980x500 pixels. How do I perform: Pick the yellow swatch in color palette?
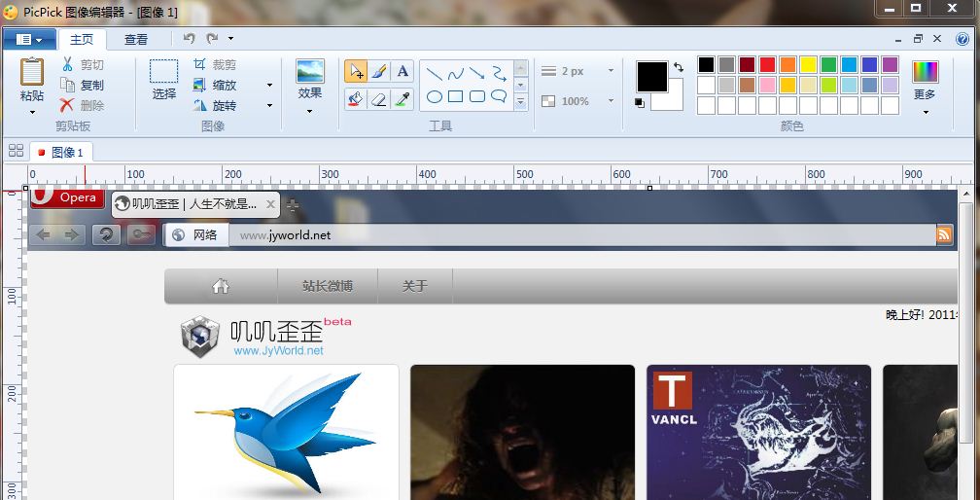click(808, 65)
